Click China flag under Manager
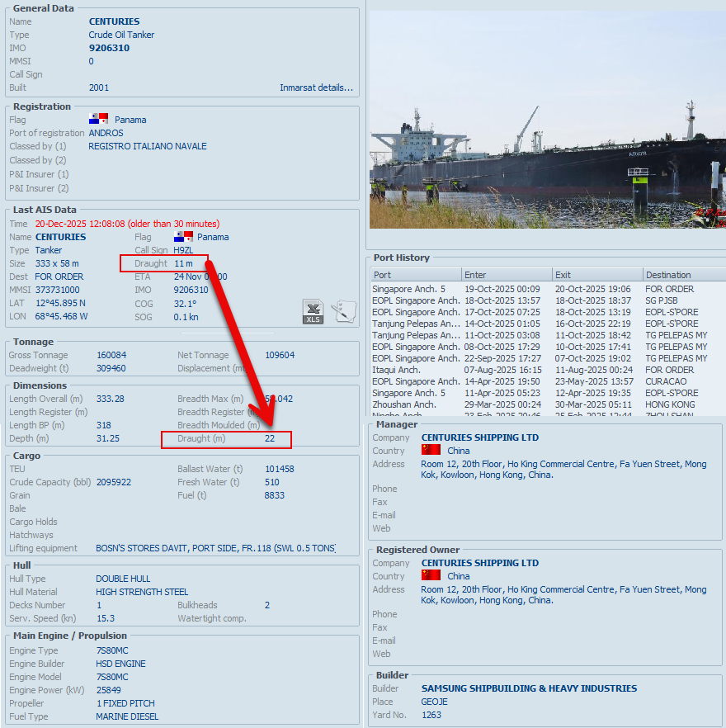The width and height of the screenshot is (726, 728). tap(431, 450)
